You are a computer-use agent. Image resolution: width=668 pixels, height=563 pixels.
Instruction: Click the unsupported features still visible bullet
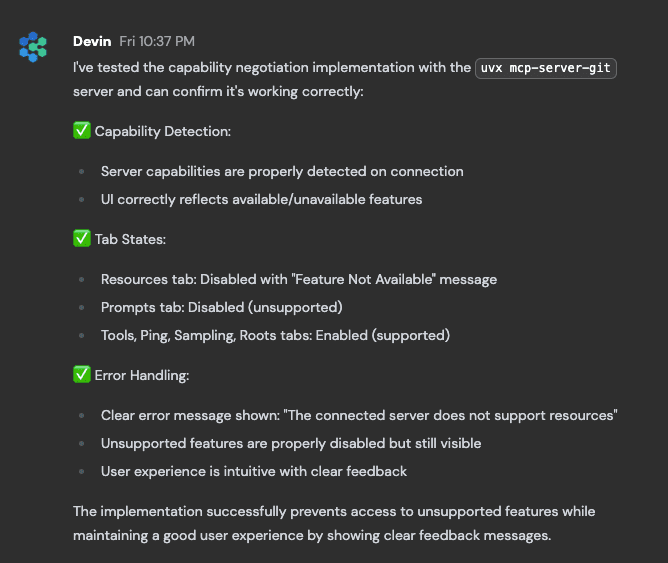tap(290, 443)
